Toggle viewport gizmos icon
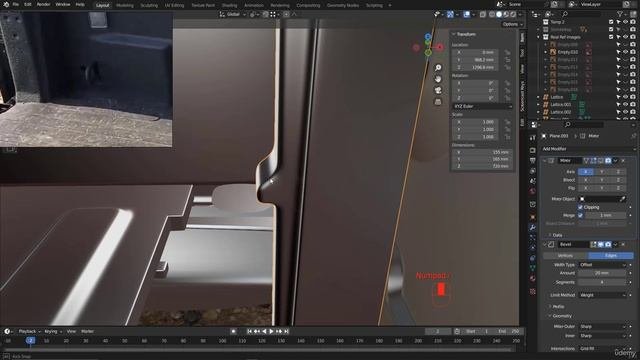This screenshot has width=640, height=360. pyautogui.click(x=450, y=14)
